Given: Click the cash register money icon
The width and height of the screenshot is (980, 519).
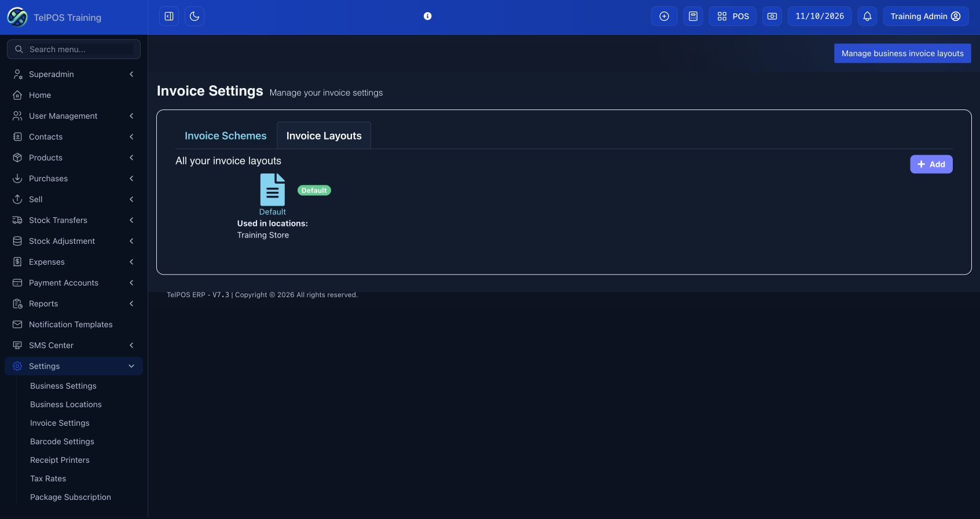Looking at the screenshot, I should [772, 16].
